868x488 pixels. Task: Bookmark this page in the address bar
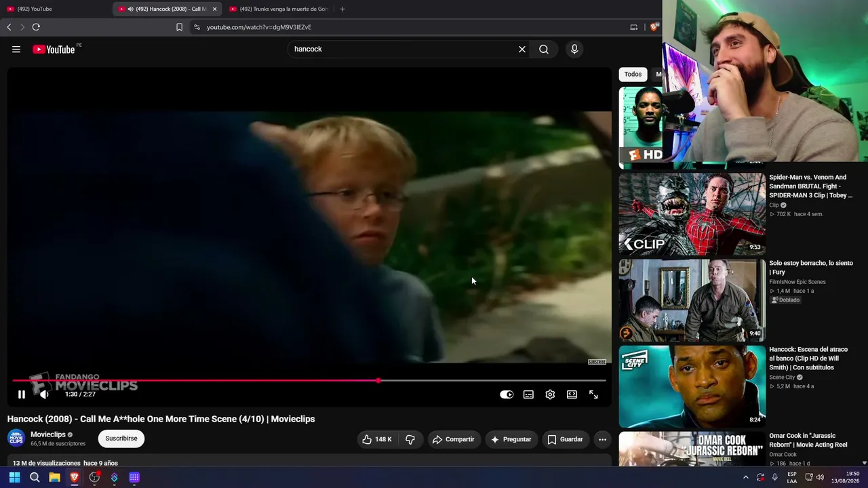pos(179,27)
